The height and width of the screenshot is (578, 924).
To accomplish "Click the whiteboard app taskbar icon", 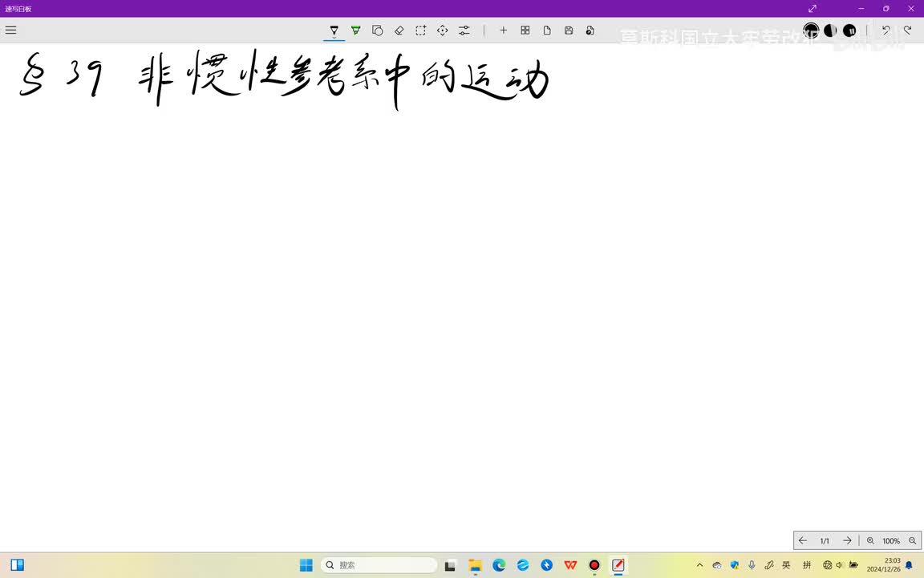I will coord(618,565).
